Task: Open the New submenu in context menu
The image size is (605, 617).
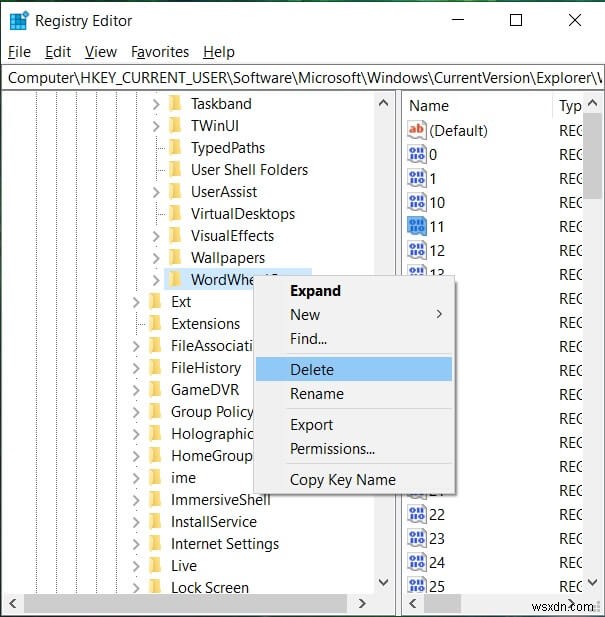Action: 354,314
